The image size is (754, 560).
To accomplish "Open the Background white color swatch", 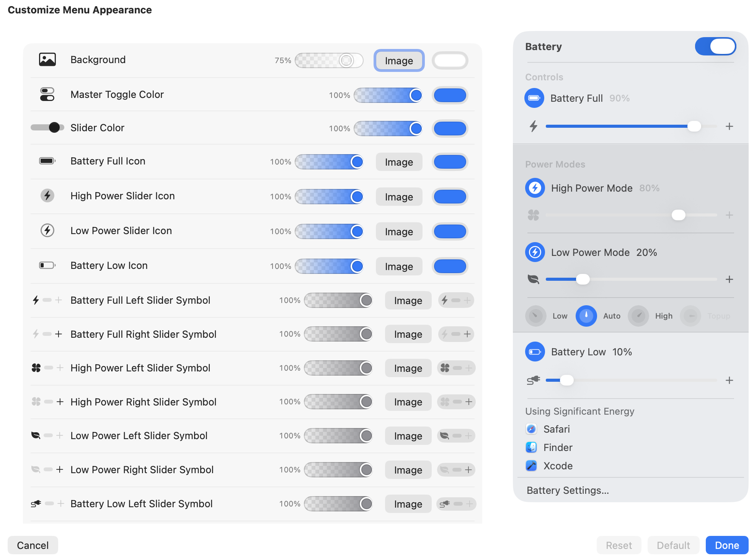I will [x=450, y=60].
